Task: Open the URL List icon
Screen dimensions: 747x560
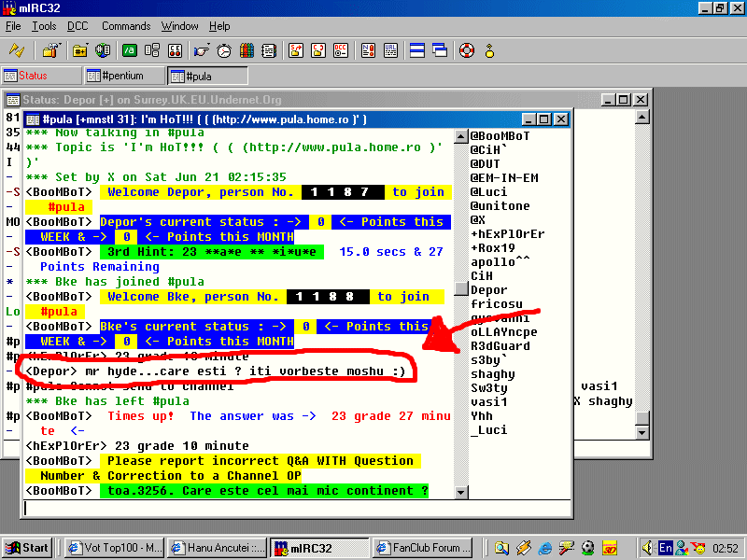Action: tap(390, 50)
